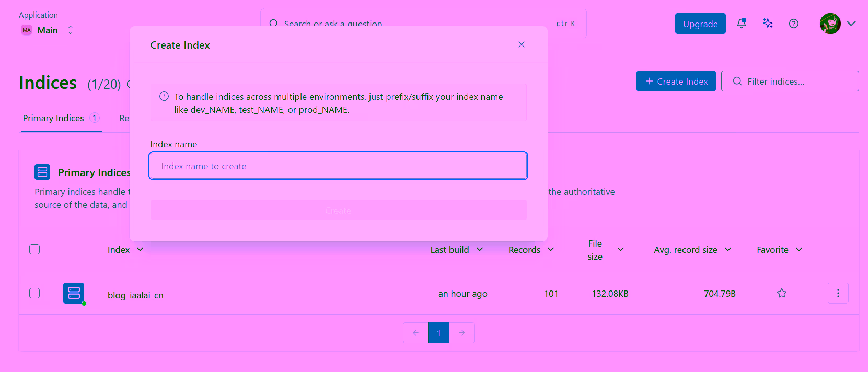Open the AI sparkle assistant icon
Screen dimensions: 868x372
click(768, 23)
